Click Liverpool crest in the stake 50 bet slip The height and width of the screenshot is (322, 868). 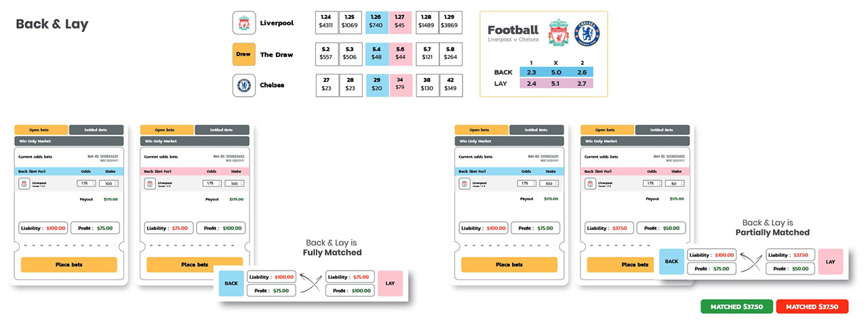coord(589,183)
